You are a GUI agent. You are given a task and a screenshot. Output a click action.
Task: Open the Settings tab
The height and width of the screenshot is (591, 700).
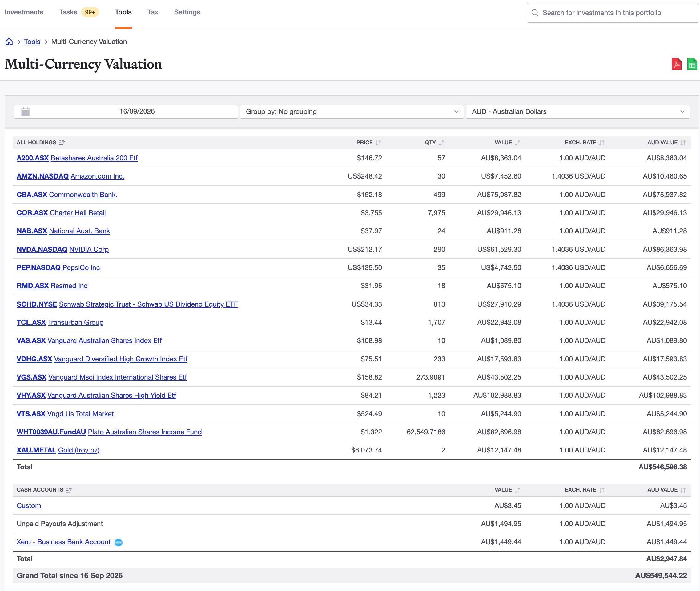pos(187,12)
